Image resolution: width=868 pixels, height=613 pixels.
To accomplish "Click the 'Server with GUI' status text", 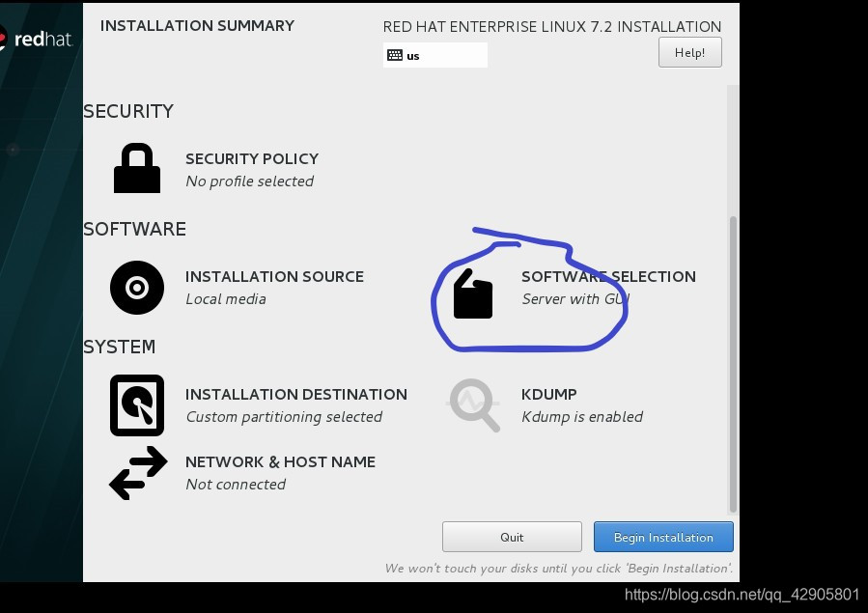I will coord(575,299).
